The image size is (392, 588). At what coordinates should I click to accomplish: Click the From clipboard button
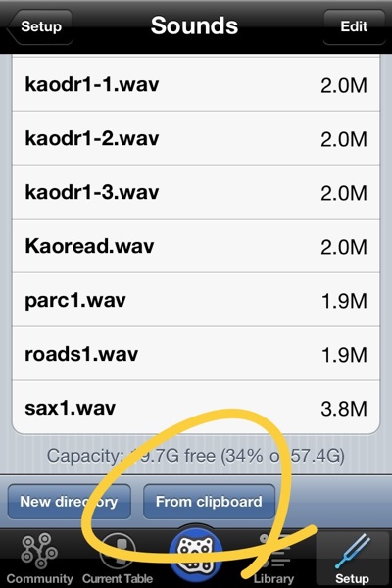tap(209, 502)
